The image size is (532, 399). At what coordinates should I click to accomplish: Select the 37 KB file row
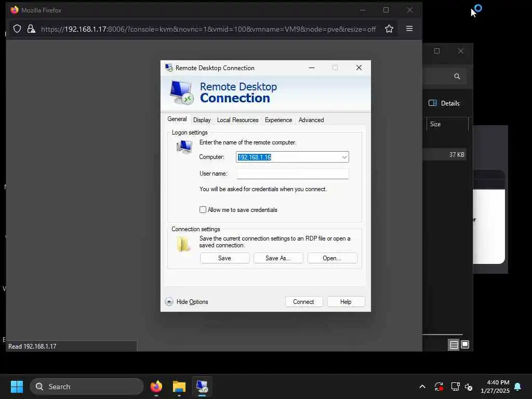pos(445,155)
